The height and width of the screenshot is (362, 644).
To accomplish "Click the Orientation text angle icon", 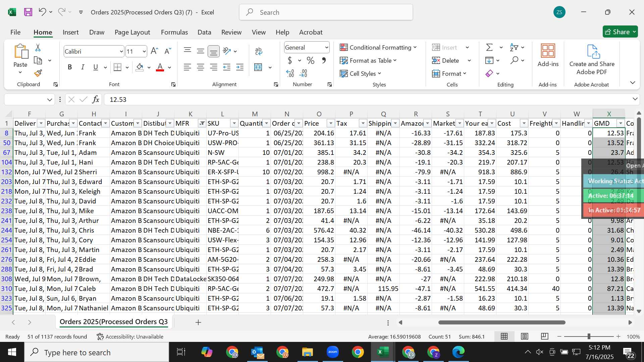I will 227,51.
